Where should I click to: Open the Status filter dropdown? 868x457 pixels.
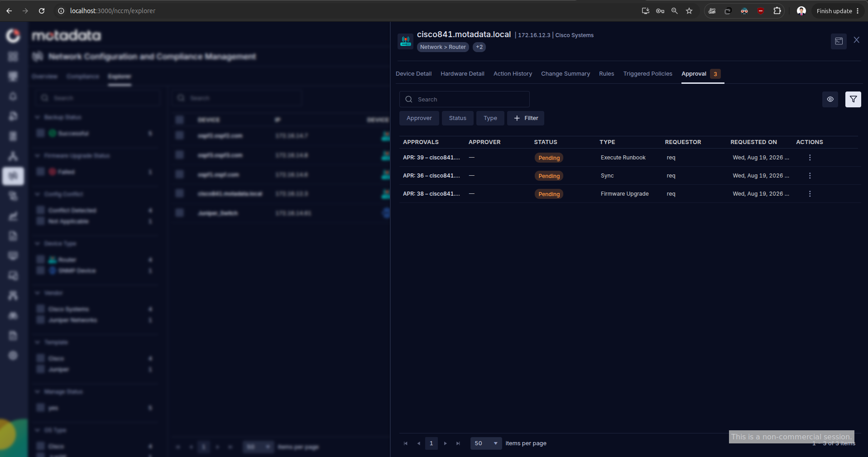click(x=457, y=118)
